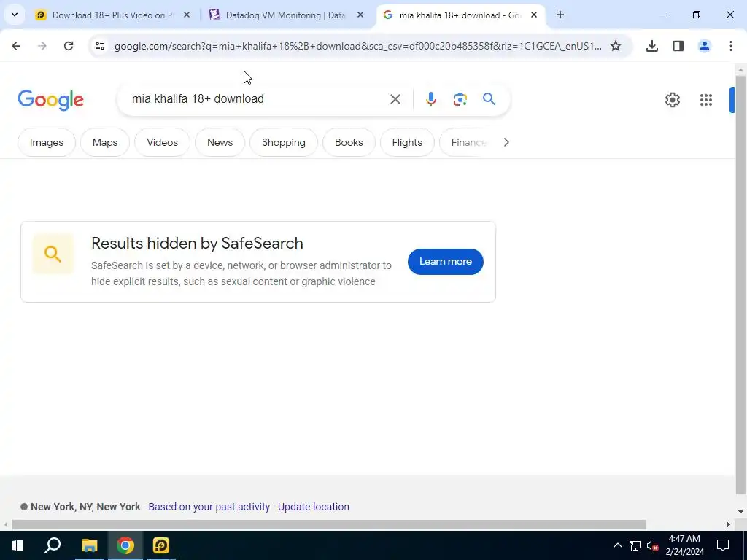This screenshot has width=747, height=560.
Task: Select the mia khalifa Google search tab
Action: pyautogui.click(x=460, y=15)
